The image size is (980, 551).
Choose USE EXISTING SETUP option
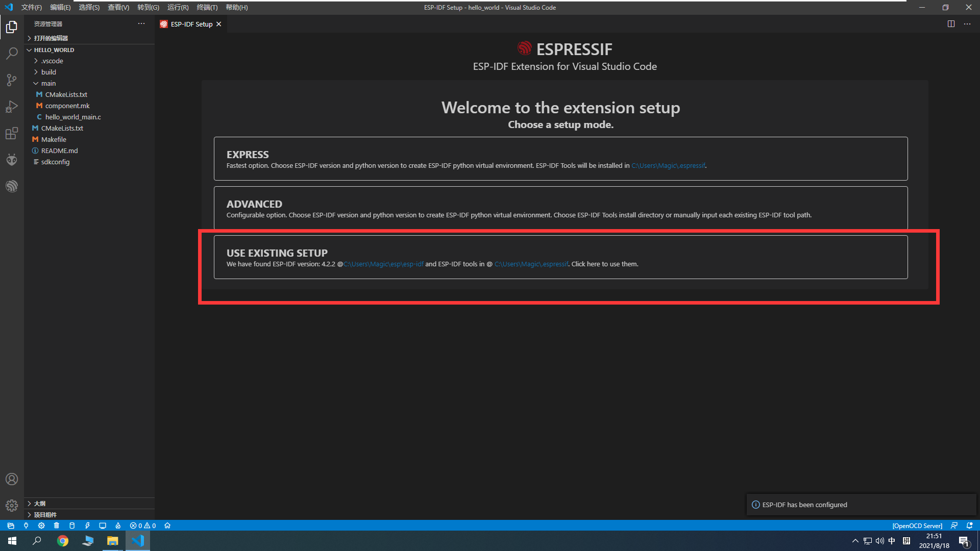(560, 257)
